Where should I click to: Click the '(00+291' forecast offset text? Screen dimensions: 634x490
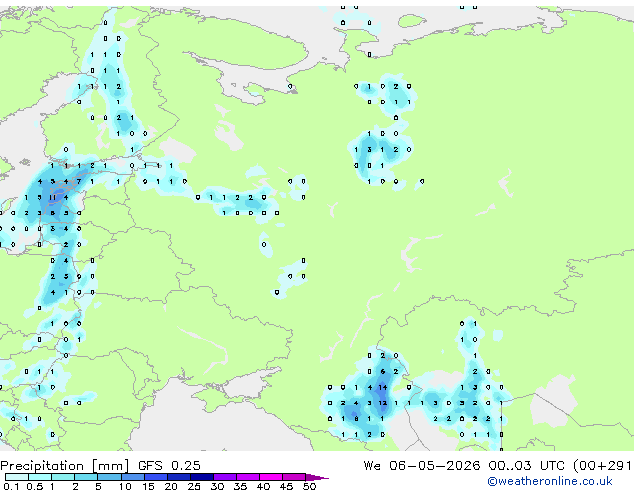(602, 465)
